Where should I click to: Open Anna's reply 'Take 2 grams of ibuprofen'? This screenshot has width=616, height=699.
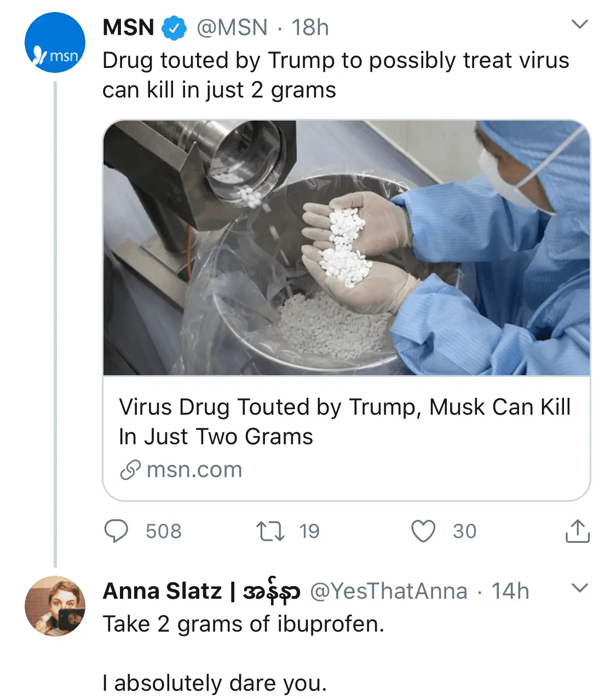[244, 624]
